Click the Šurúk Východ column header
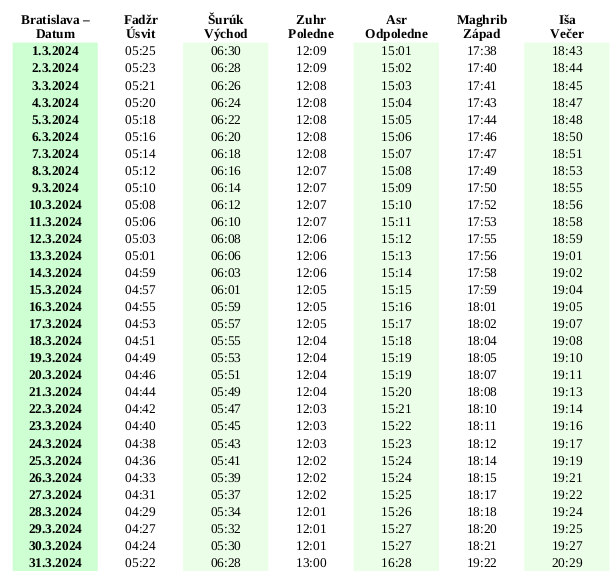Screen dimensions: 611x585 click(226, 27)
